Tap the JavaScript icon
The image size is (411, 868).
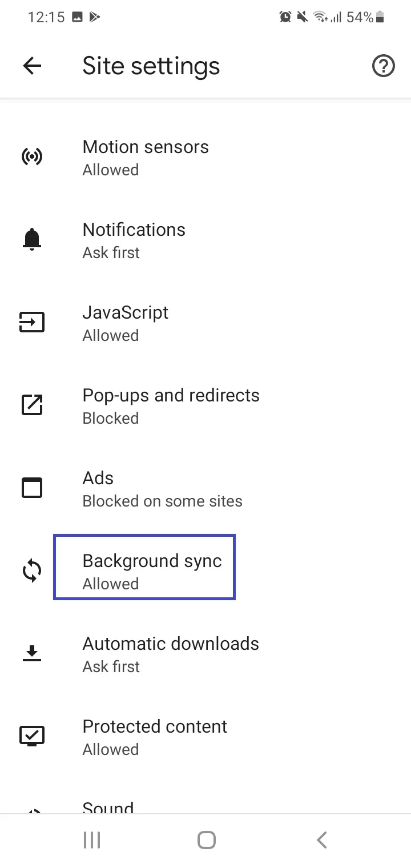[32, 322]
